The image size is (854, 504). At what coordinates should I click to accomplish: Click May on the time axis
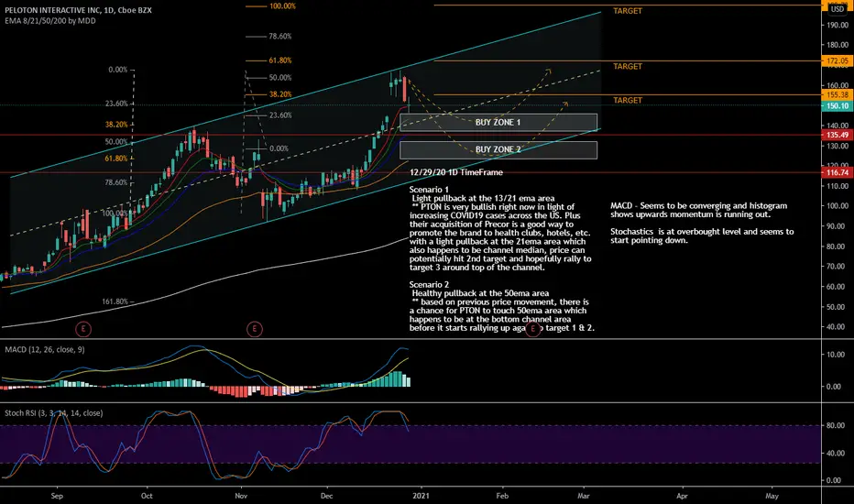coord(772,496)
